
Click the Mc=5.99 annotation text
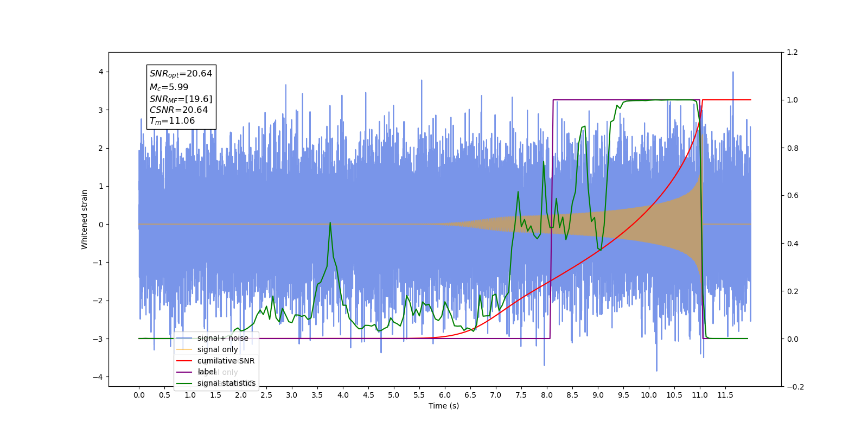[x=169, y=87]
